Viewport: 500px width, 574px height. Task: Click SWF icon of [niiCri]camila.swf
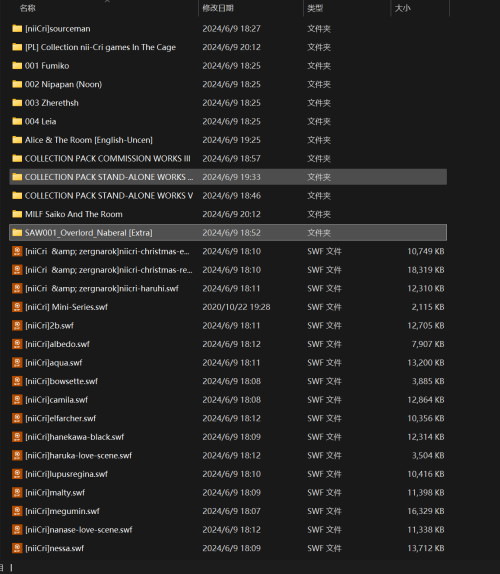tap(17, 400)
